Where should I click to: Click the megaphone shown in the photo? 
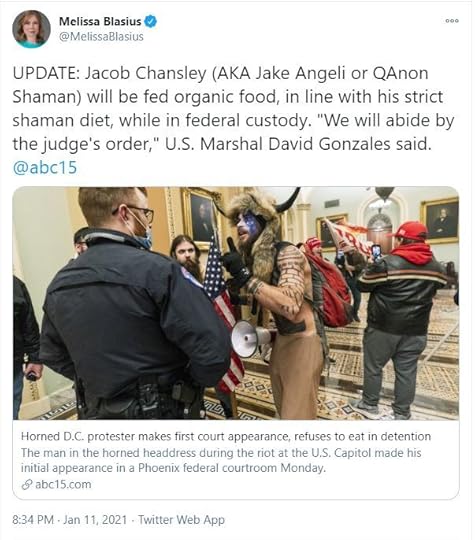(251, 339)
